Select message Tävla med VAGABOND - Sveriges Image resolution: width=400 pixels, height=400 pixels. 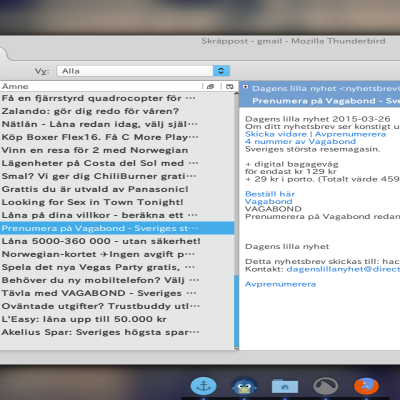click(117, 293)
